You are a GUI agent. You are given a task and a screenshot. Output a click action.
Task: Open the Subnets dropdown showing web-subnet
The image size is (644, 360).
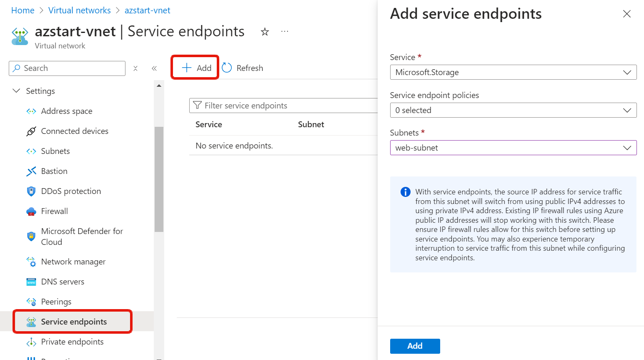(x=513, y=148)
